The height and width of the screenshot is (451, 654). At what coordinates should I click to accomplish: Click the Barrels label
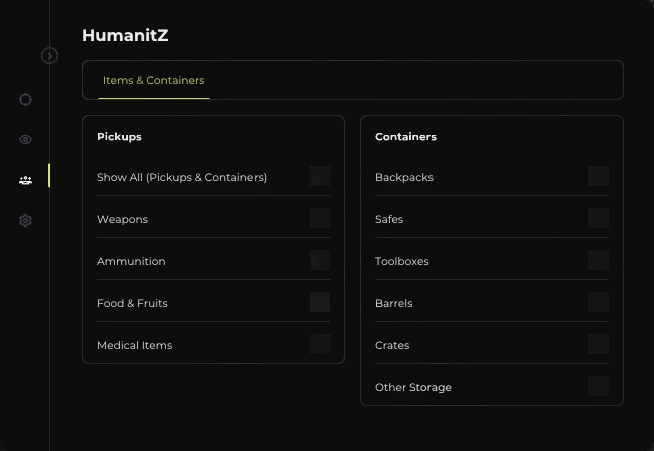pyautogui.click(x=393, y=303)
